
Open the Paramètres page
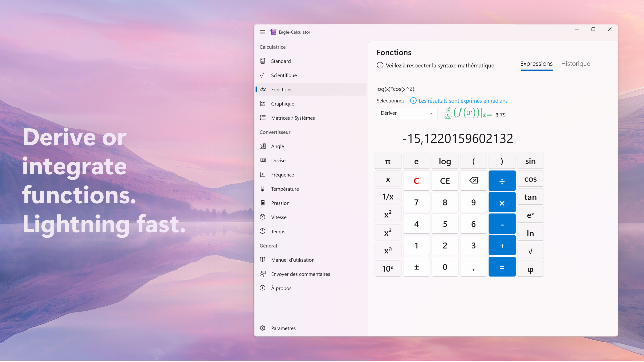coord(311,328)
